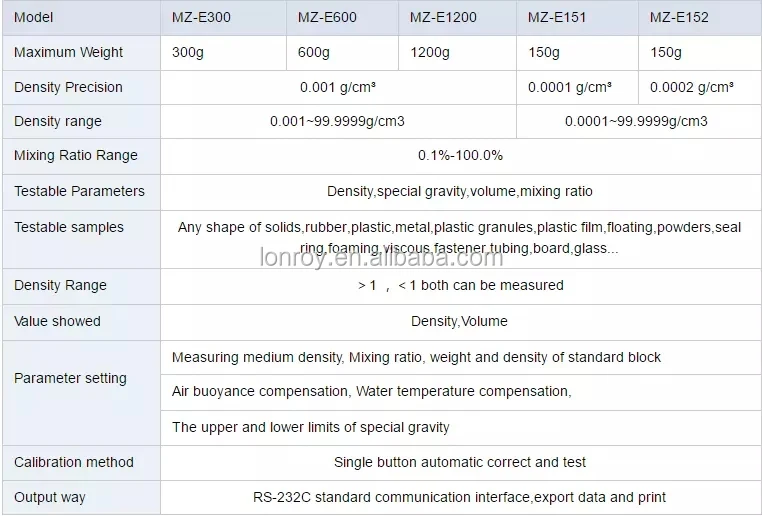762x516 pixels.
Task: Click the MZ-E300 model column header
Action: [x=201, y=17]
